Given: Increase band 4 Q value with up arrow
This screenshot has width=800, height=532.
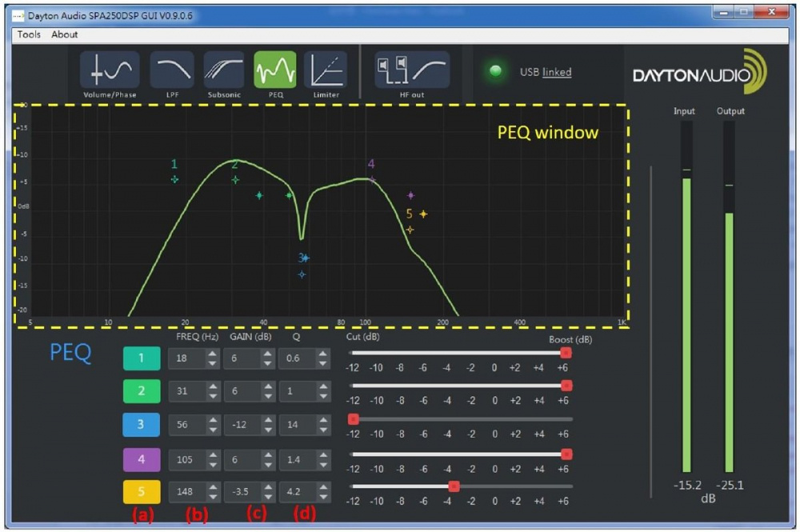Looking at the screenshot, I should tap(323, 454).
